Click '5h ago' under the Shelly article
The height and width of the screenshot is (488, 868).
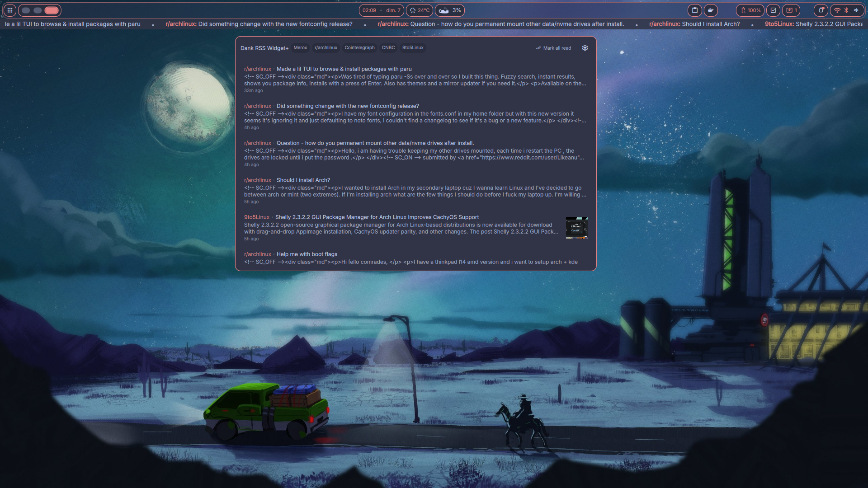tap(251, 239)
